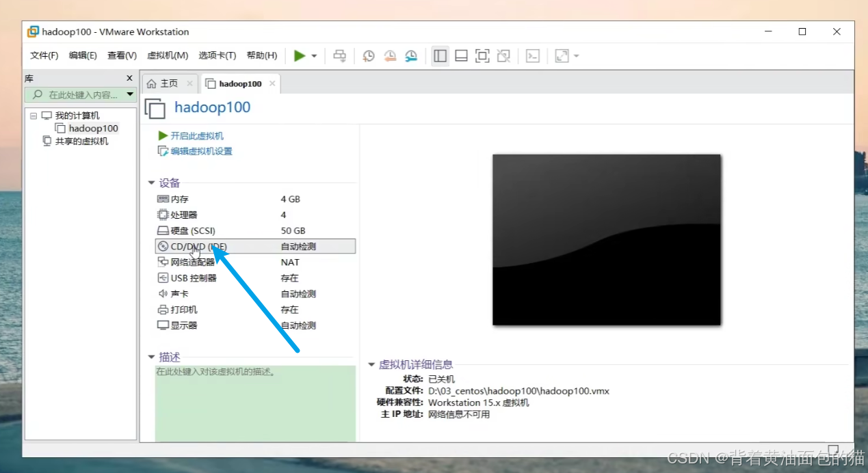
Task: Click the 网络适配器 device row
Action: point(255,262)
